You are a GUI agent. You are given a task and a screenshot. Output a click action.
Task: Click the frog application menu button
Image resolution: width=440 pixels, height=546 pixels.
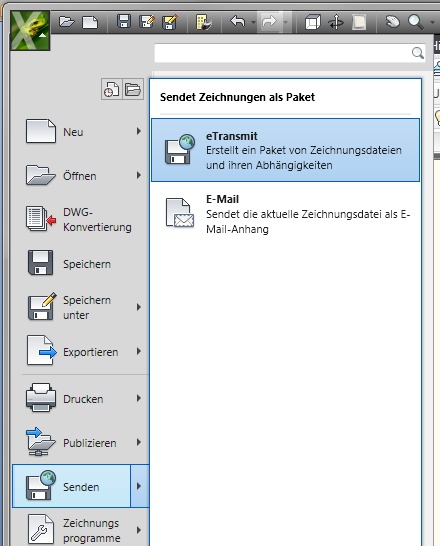pyautogui.click(x=30, y=30)
